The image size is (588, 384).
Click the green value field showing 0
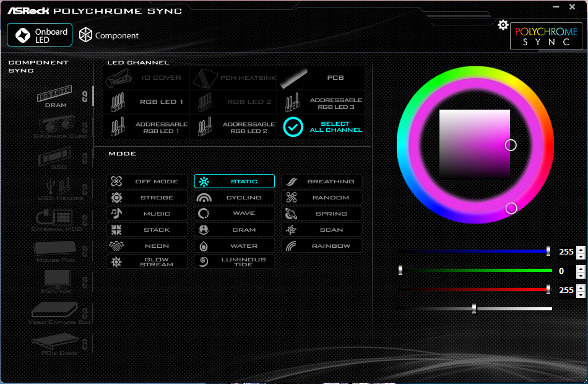pos(566,271)
